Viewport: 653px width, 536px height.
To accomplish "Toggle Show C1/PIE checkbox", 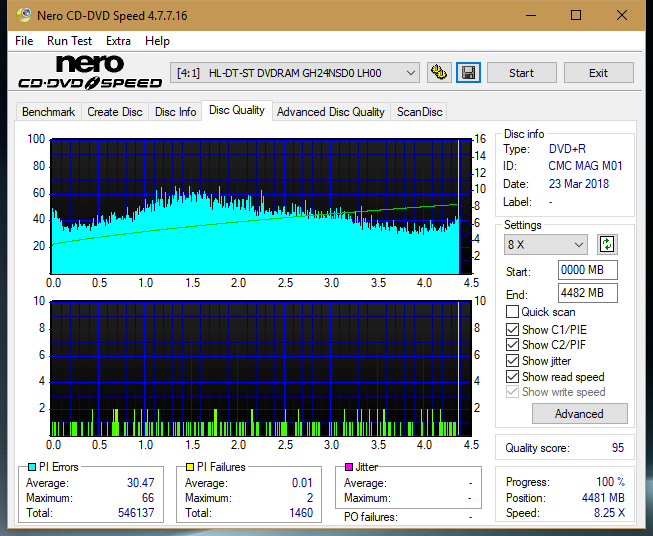I will click(x=512, y=329).
